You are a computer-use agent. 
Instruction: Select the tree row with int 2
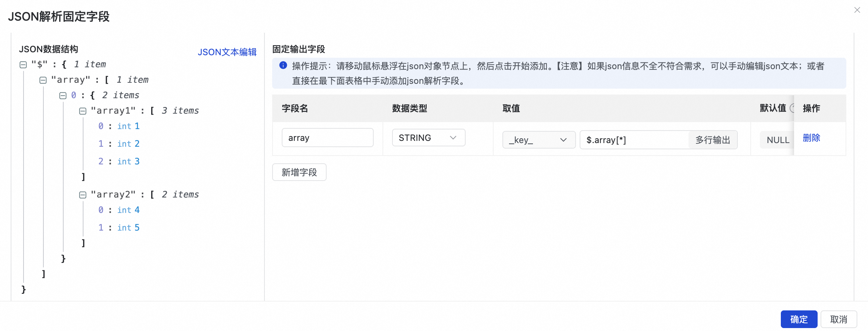pos(119,144)
